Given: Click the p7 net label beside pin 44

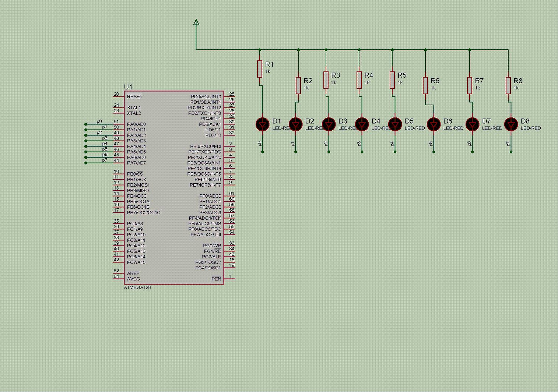Looking at the screenshot, I should [105, 160].
